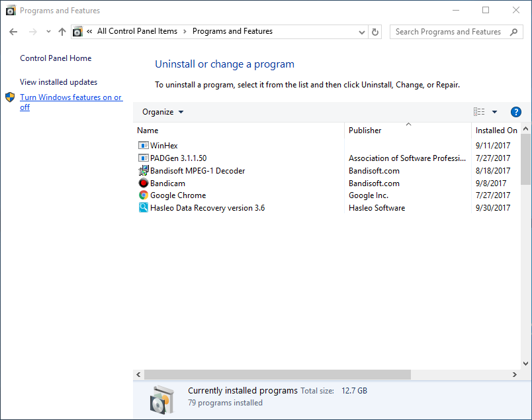This screenshot has height=420, width=532.
Task: Click the Hasleo Data Recovery icon
Action: tap(143, 207)
